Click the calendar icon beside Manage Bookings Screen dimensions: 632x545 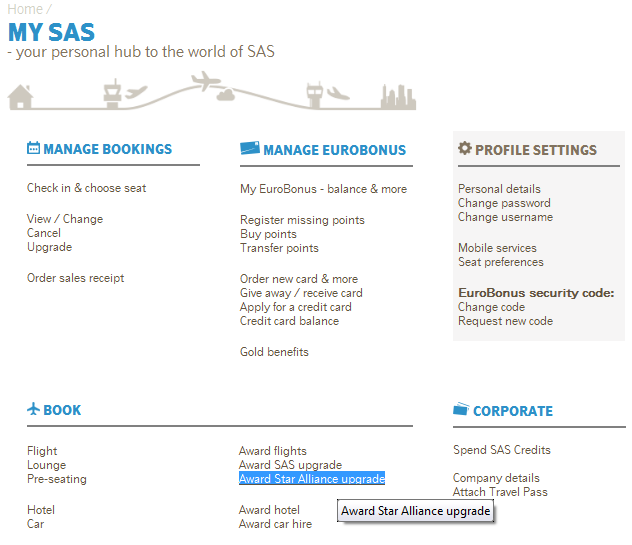(x=33, y=148)
